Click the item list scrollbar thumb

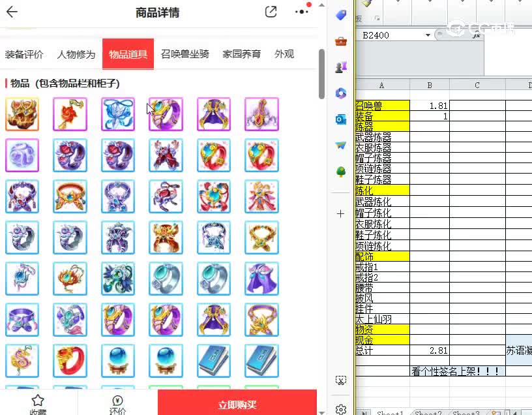321,74
